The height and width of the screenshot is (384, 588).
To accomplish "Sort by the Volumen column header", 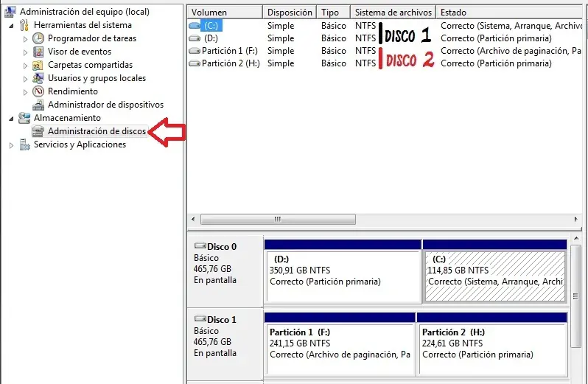I will [x=225, y=13].
